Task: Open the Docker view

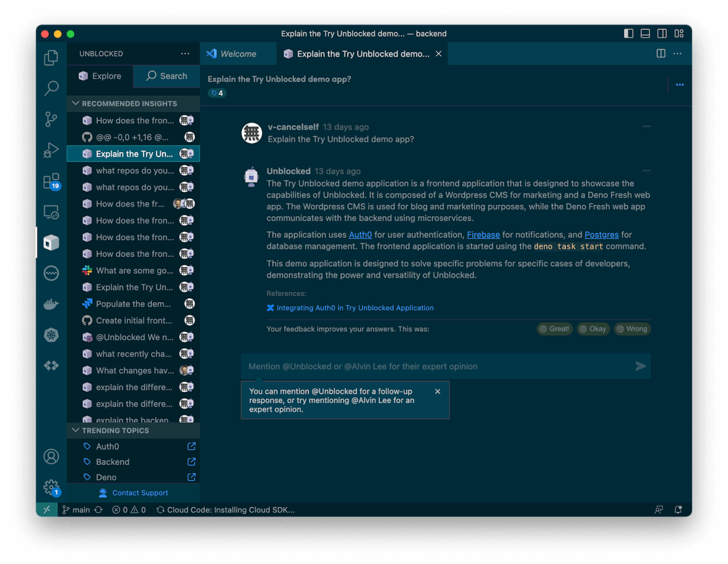Action: (51, 304)
